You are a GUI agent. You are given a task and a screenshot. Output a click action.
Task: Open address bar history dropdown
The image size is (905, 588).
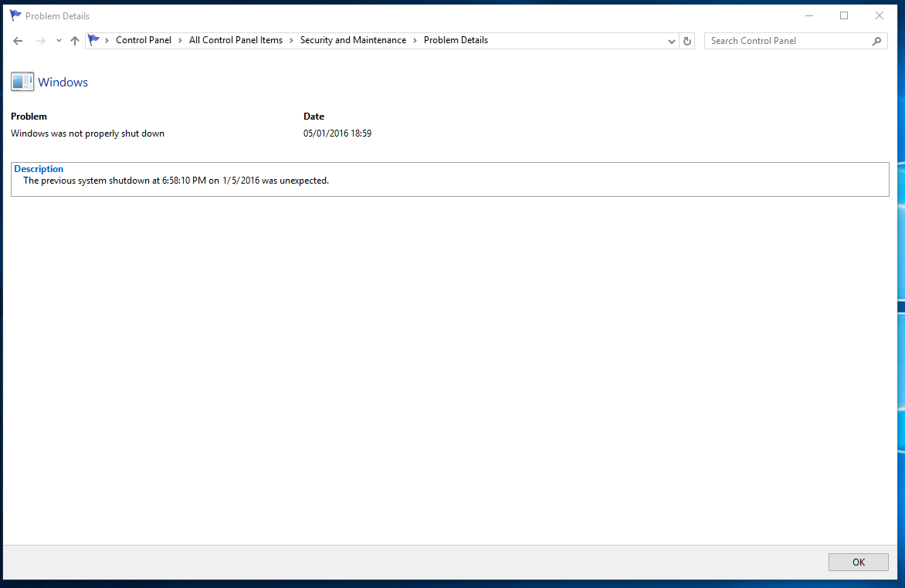(x=671, y=41)
